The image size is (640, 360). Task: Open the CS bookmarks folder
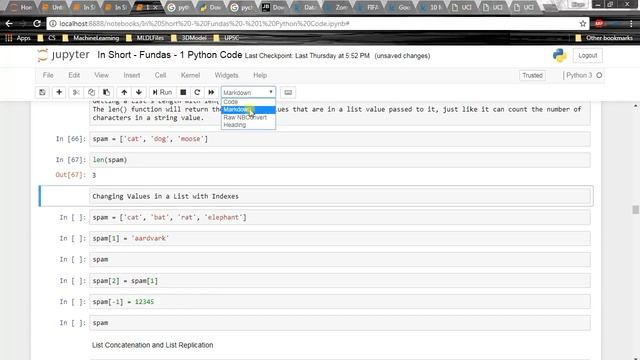click(x=47, y=38)
